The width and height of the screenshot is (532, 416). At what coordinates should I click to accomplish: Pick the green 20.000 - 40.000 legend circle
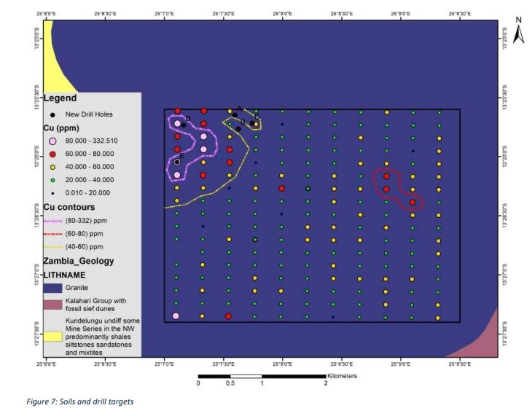tap(52, 180)
